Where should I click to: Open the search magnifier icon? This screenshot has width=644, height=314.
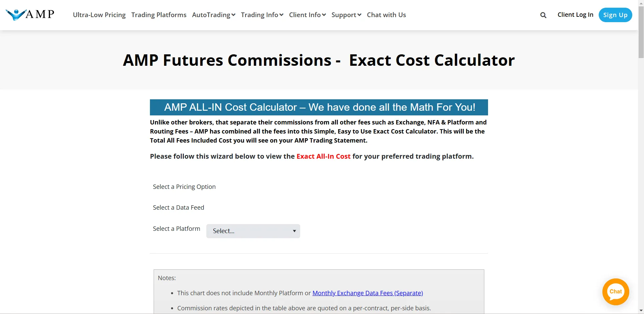tap(543, 15)
